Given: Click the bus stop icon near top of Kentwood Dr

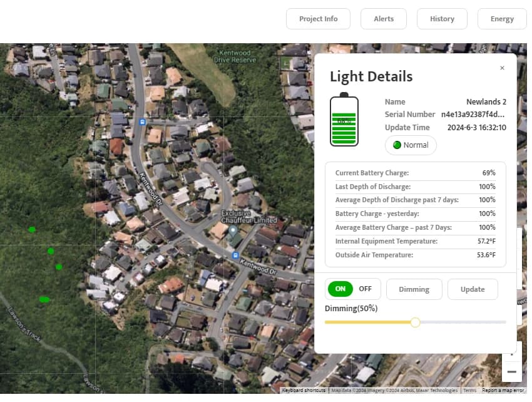Looking at the screenshot, I should point(143,122).
